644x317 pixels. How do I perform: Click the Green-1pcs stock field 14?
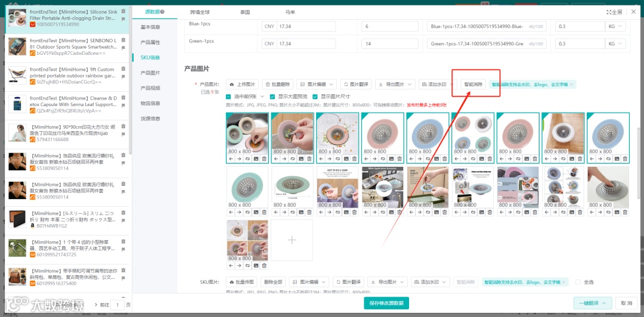[390, 43]
